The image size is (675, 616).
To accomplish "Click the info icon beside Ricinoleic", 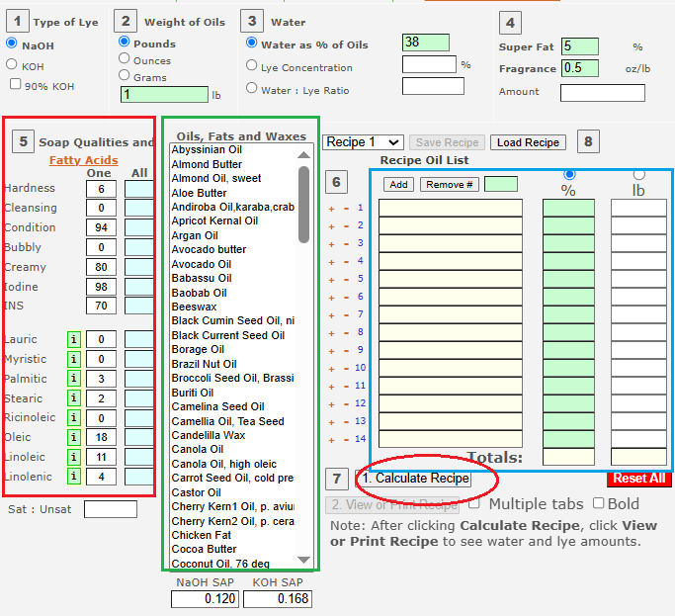I will [x=73, y=418].
